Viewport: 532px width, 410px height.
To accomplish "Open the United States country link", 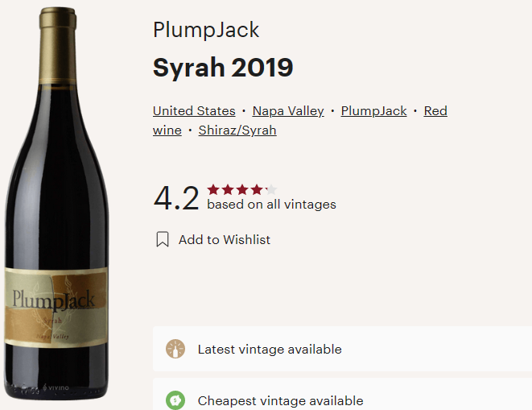I will point(194,111).
